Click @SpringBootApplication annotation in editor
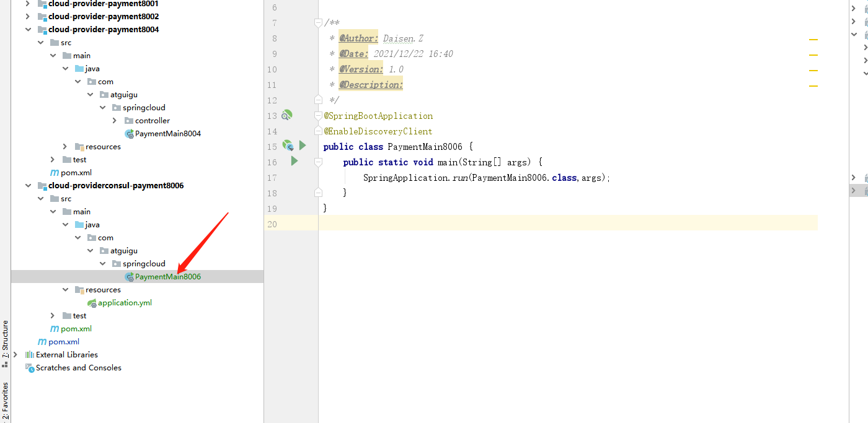The width and height of the screenshot is (868, 423). 378,116
